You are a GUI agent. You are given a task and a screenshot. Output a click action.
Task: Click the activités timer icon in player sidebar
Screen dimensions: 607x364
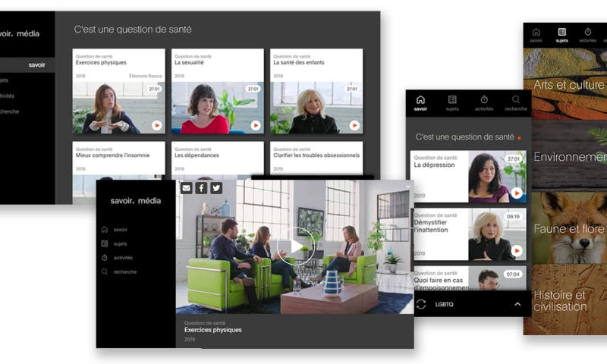[105, 258]
